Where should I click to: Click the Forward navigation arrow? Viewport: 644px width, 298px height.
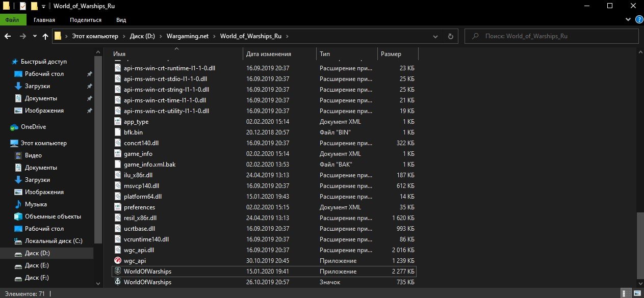click(x=23, y=36)
